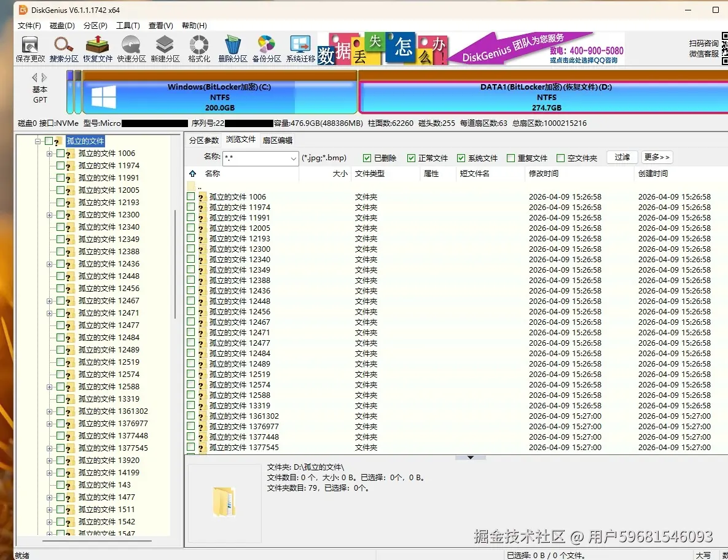Collapse the root 孤立的文件 tree node
This screenshot has width=728, height=560.
click(37, 141)
